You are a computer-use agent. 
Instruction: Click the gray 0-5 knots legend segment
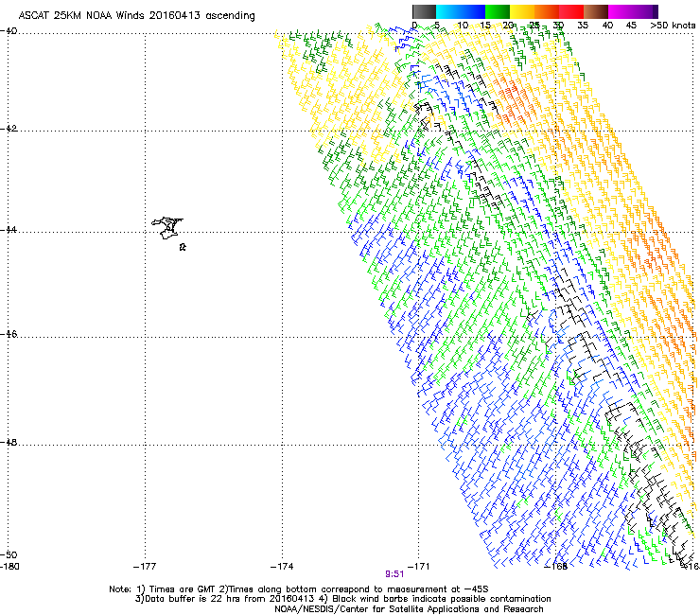[424, 11]
